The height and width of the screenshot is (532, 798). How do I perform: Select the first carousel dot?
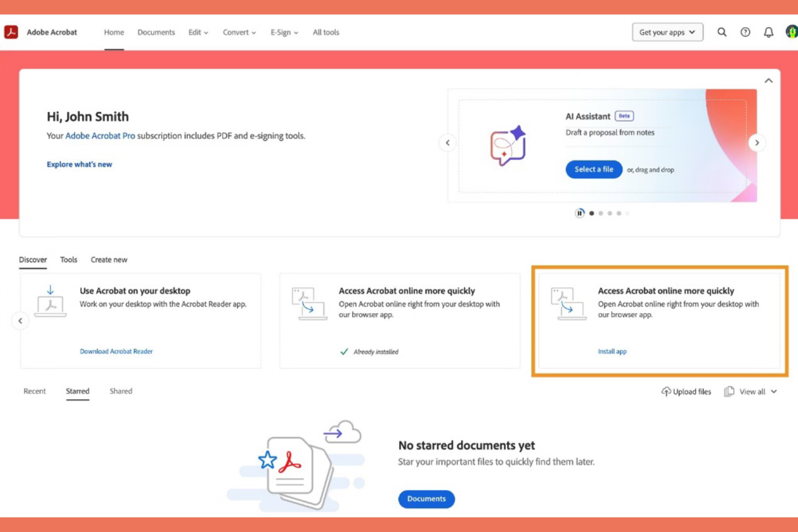click(591, 213)
